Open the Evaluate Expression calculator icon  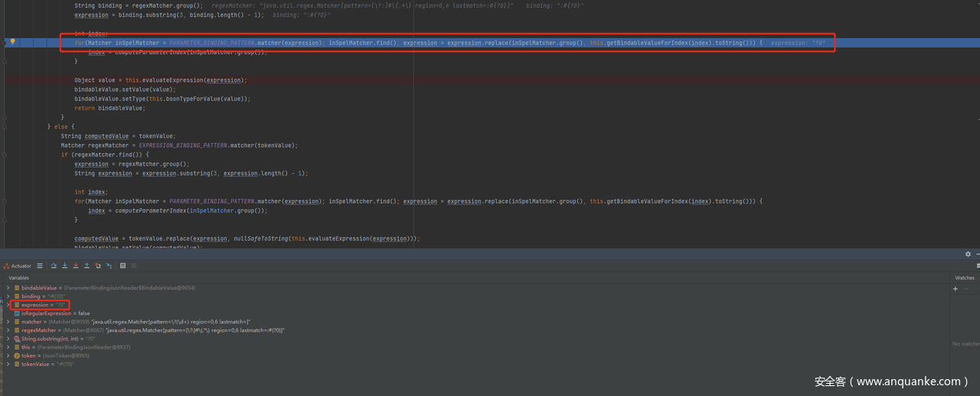tap(122, 266)
